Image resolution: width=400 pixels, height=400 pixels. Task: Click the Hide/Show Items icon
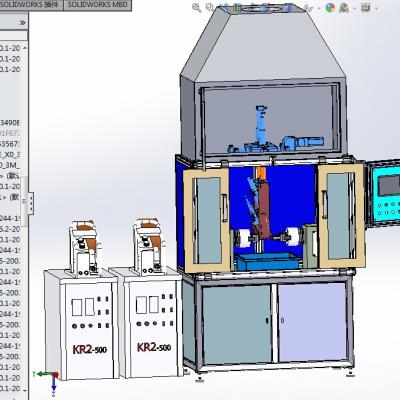click(x=308, y=8)
